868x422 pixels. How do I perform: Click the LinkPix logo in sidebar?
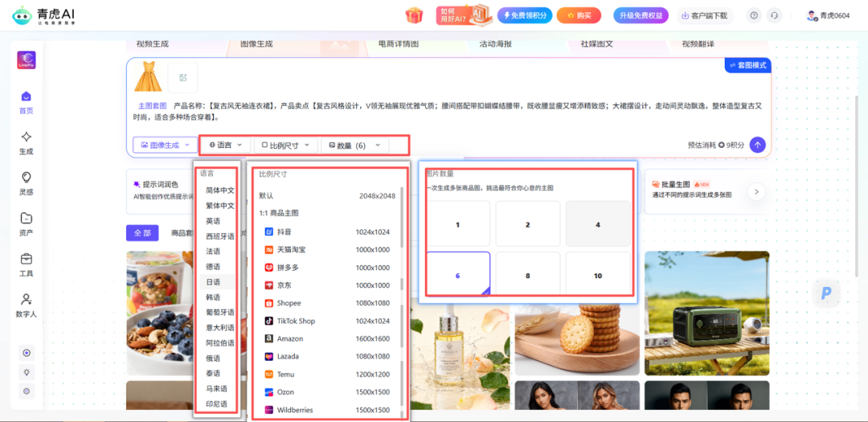pos(26,59)
